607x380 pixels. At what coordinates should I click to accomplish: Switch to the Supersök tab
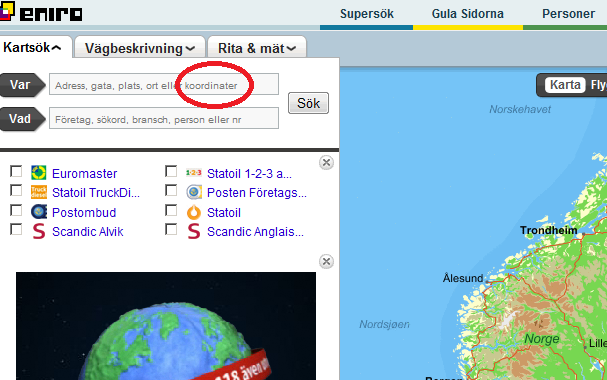[x=367, y=14]
